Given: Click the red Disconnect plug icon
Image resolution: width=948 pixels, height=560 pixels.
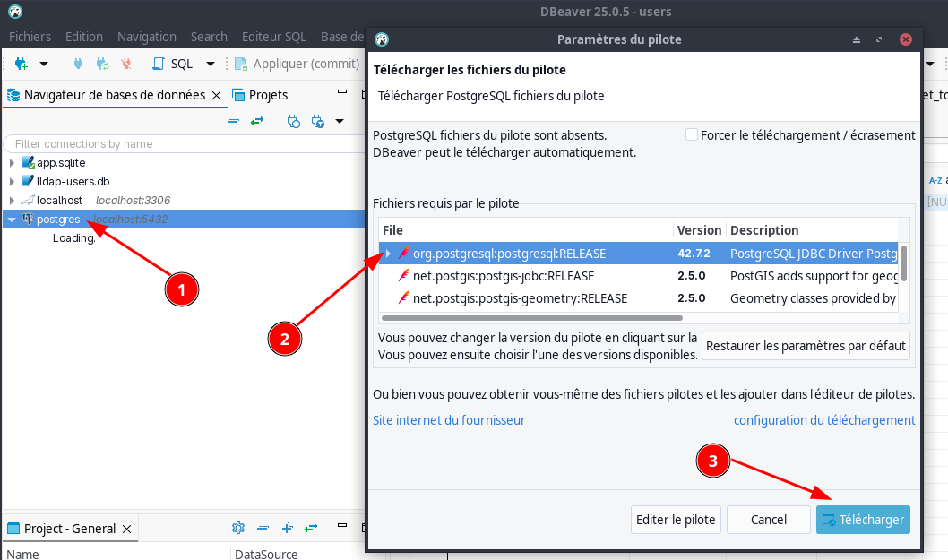Looking at the screenshot, I should click(x=126, y=64).
